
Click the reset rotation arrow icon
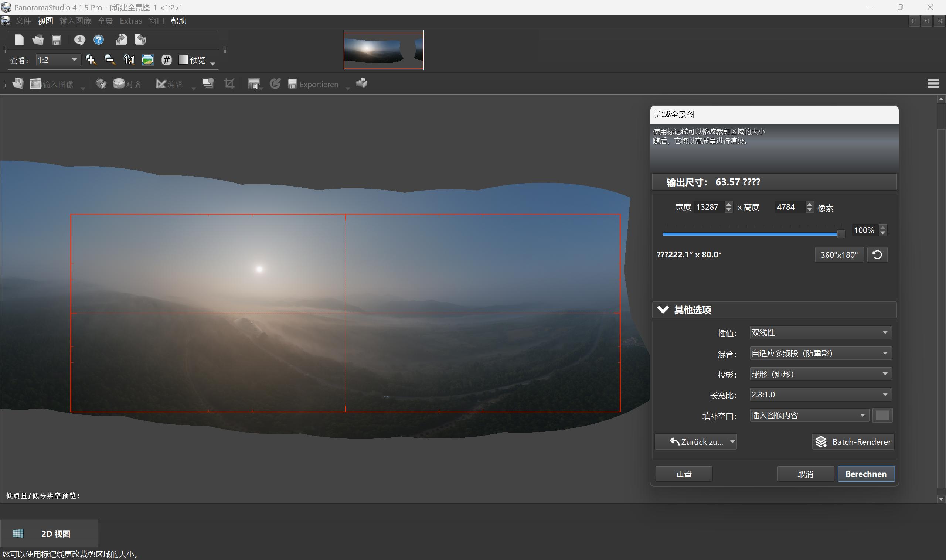pyautogui.click(x=877, y=255)
